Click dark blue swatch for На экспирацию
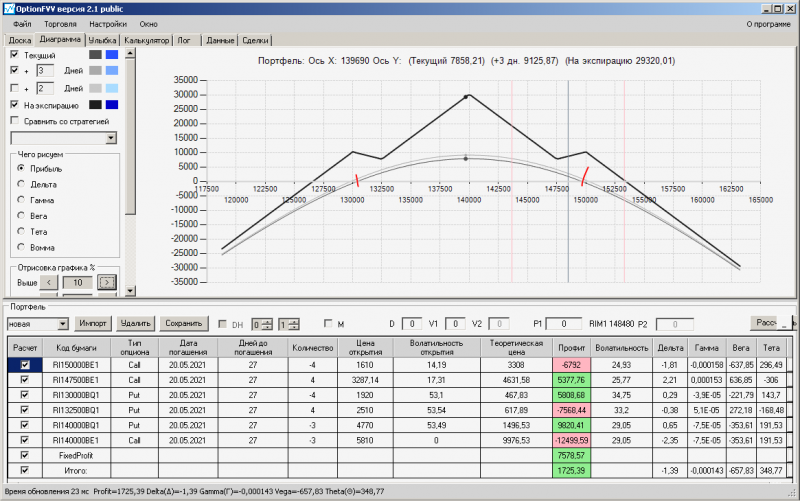800x501 pixels. (112, 105)
